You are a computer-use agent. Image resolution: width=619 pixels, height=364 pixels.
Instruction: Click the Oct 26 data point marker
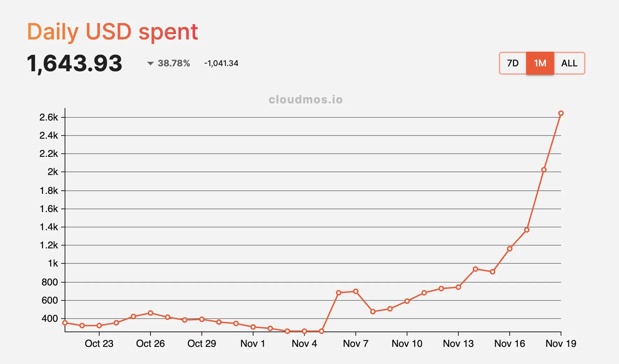151,313
